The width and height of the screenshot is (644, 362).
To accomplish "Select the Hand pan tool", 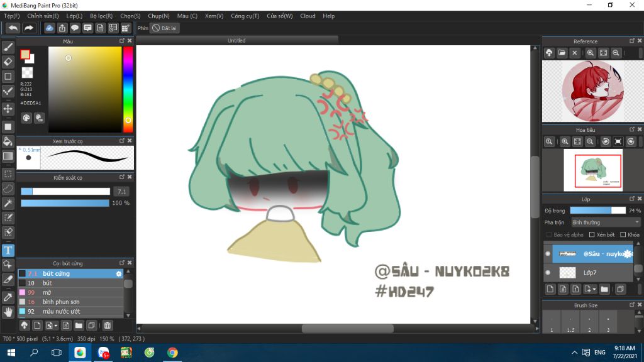I will pyautogui.click(x=8, y=312).
